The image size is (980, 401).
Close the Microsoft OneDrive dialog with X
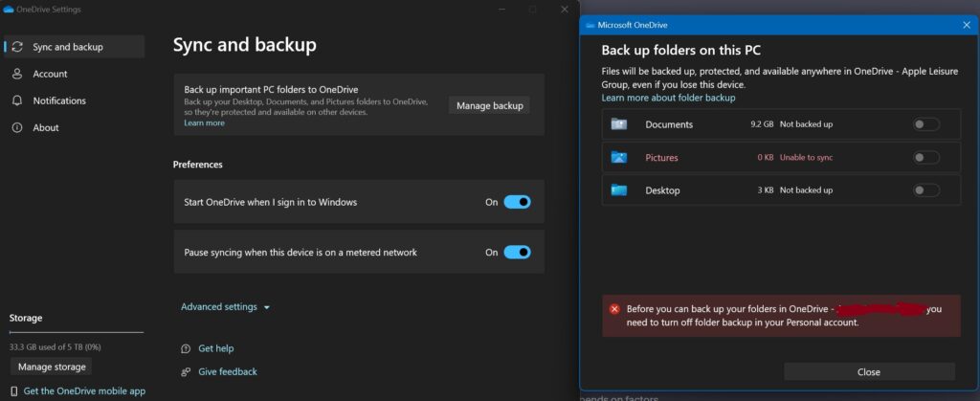(967, 25)
